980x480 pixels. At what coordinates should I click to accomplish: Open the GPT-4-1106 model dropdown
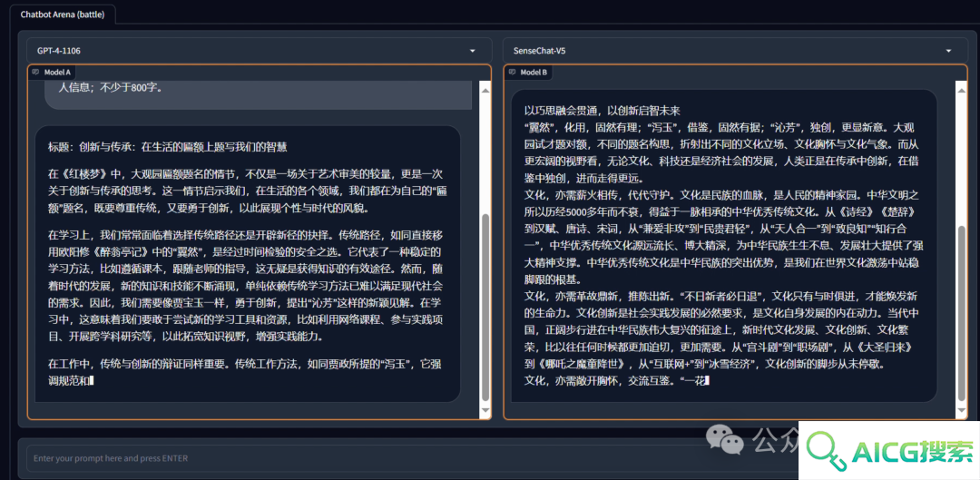259,51
